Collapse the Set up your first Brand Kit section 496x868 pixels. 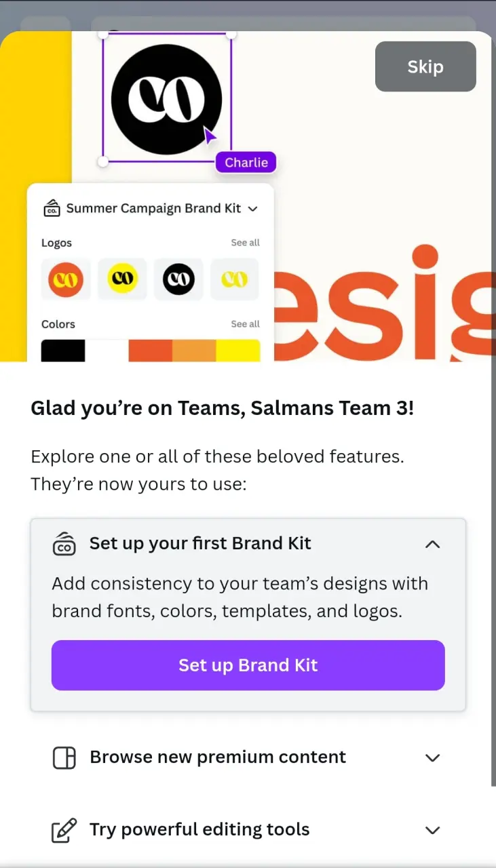tap(432, 544)
